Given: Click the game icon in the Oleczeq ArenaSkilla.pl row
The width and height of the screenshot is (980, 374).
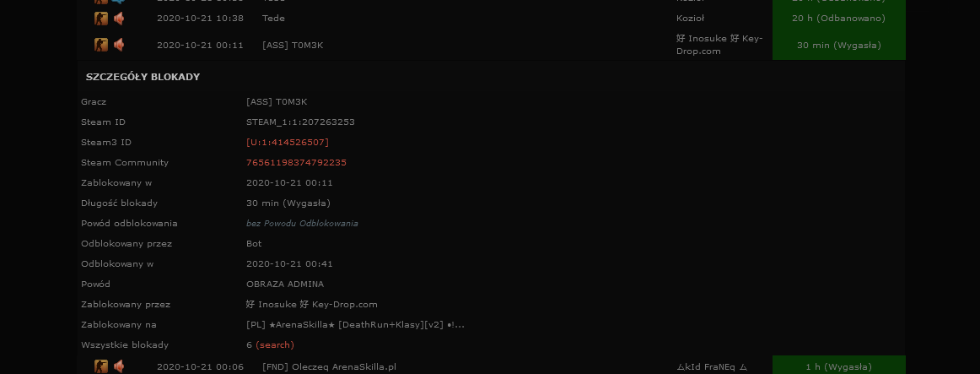Looking at the screenshot, I should 100,366.
